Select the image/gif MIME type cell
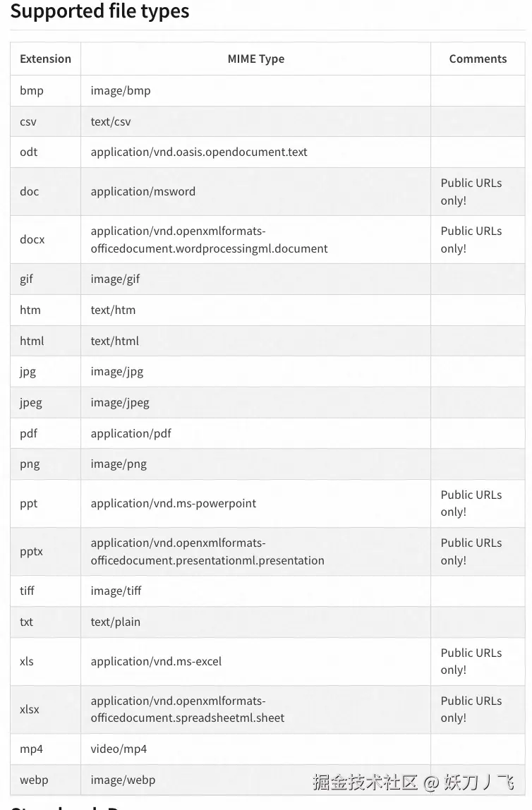 [115, 279]
